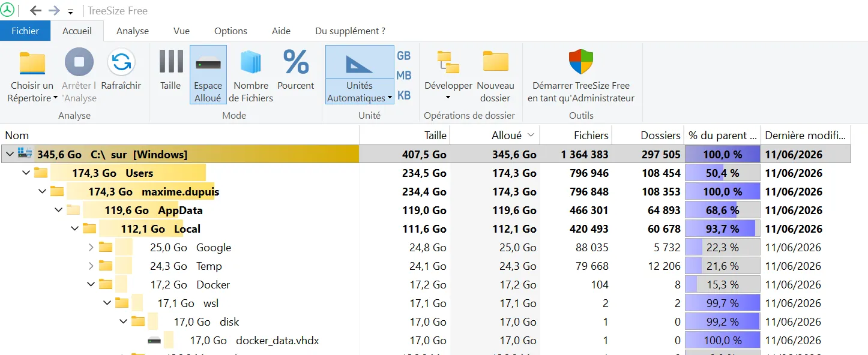This screenshot has width=868, height=355.
Task: Sort by the Nom column header
Action: 180,136
